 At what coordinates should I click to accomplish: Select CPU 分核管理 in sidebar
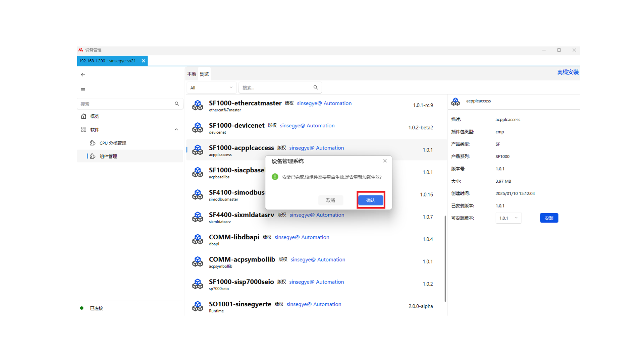pos(113,143)
